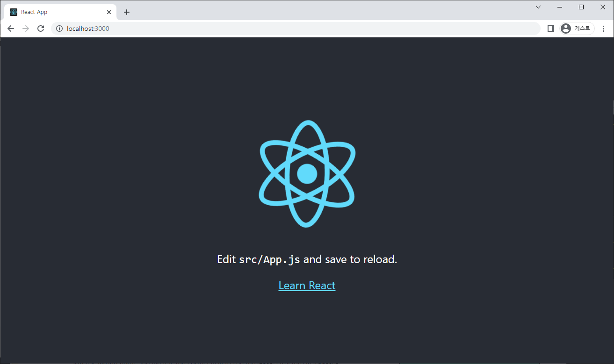This screenshot has width=614, height=364.
Task: Click the forward navigation arrow
Action: [x=25, y=28]
